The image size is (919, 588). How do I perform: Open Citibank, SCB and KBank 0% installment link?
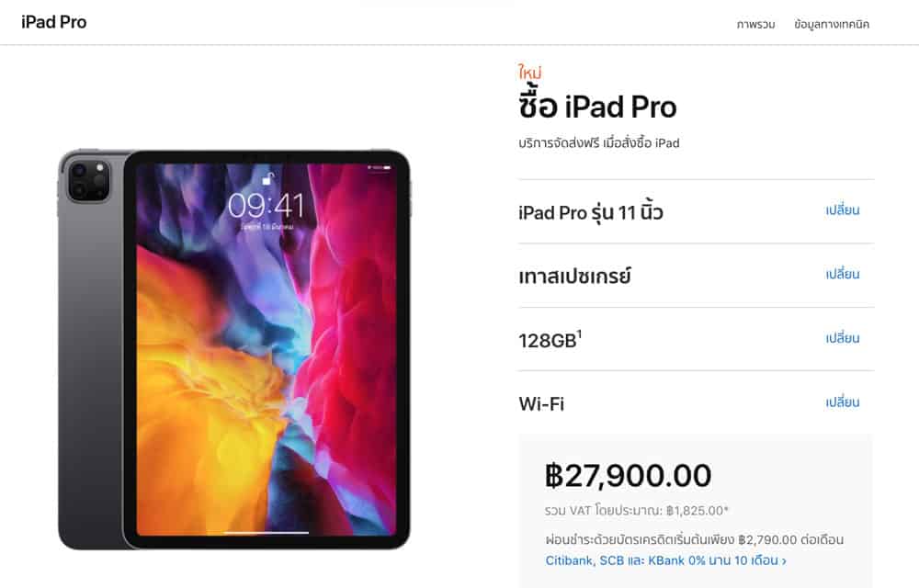point(665,560)
